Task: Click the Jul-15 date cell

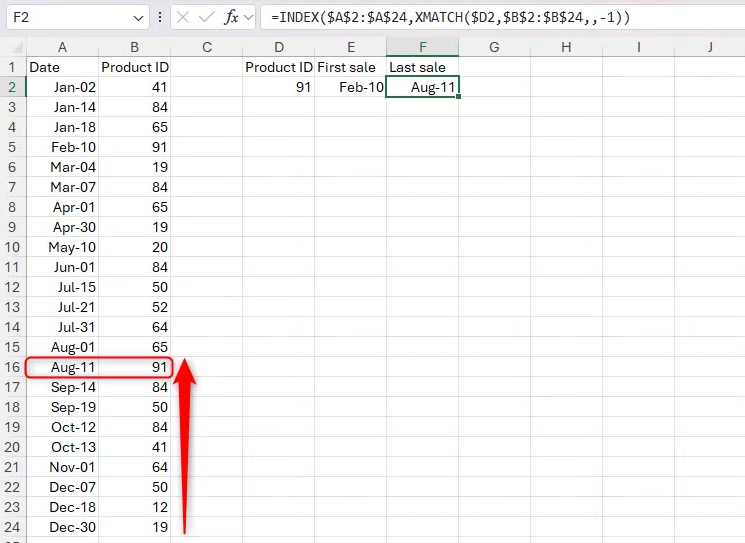Action: 62,287
